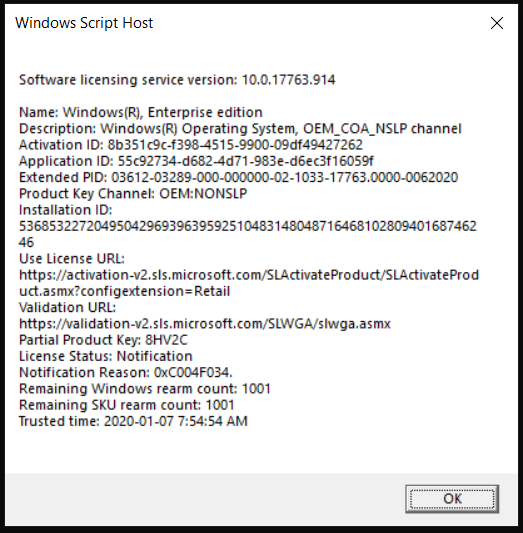
Task: Close the Windows Script Host dialog
Action: click(496, 23)
